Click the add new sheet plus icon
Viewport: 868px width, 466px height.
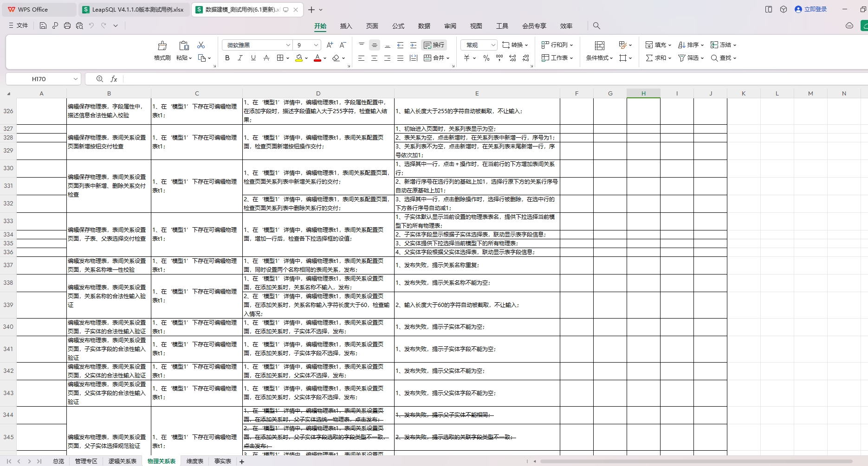tap(242, 461)
